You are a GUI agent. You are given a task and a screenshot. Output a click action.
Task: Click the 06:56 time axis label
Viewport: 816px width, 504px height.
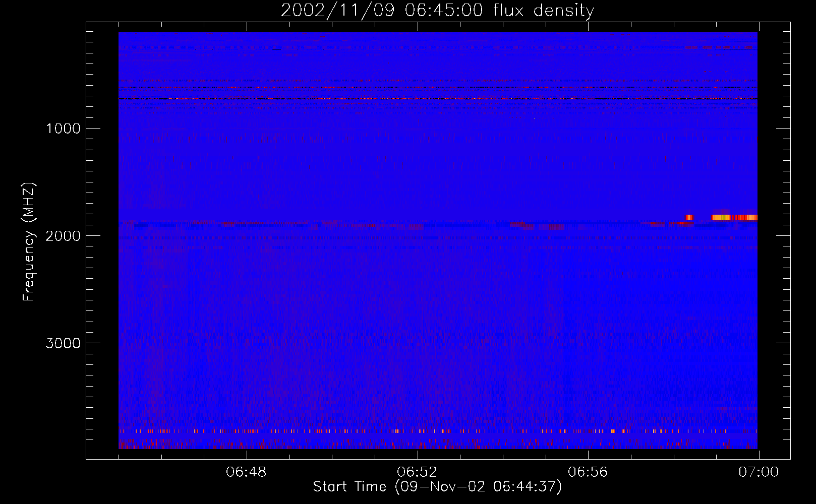click(588, 472)
